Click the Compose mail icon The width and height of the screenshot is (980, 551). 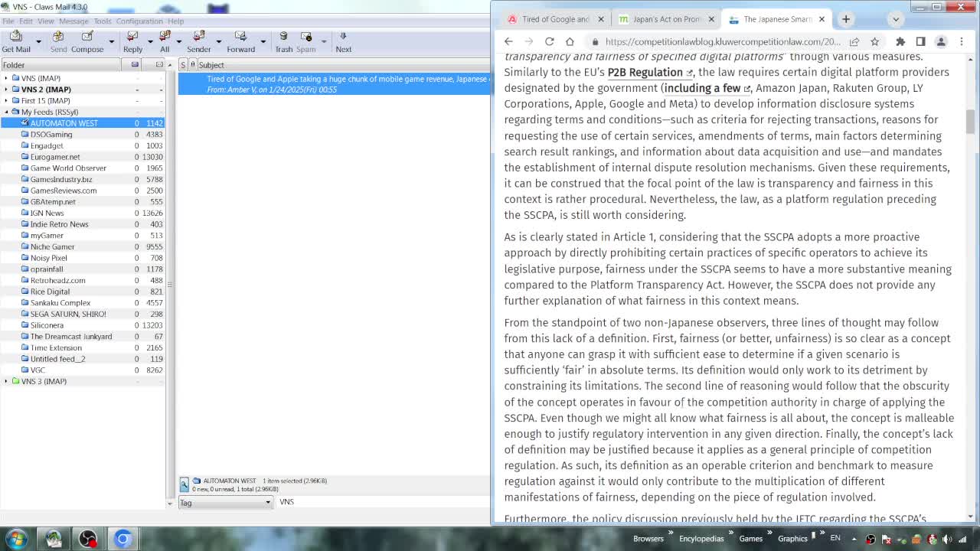click(x=87, y=37)
